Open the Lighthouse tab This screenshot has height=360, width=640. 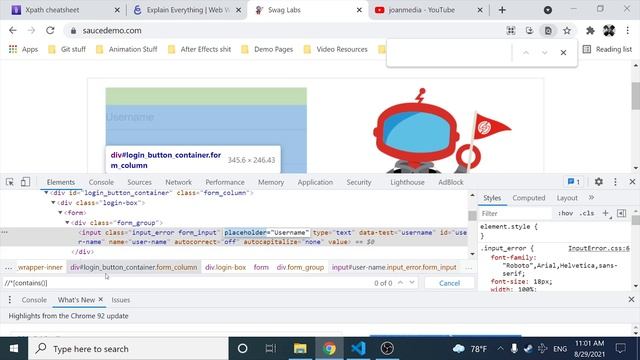tap(407, 182)
